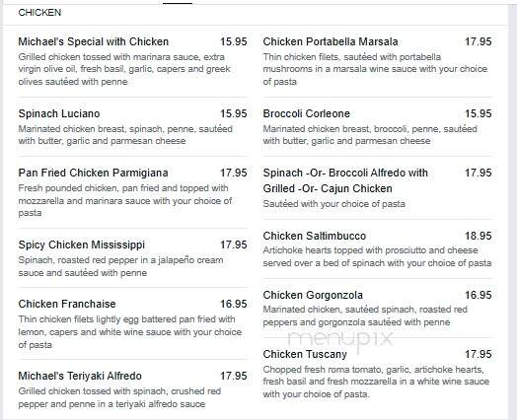Open Chicken Portabella Marsala item
The image size is (517, 420).
point(331,41)
